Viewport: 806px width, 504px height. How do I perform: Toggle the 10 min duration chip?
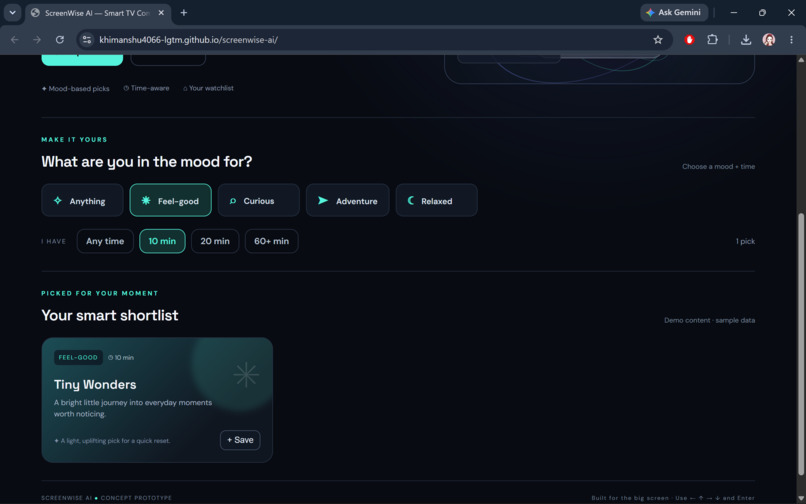pos(162,241)
